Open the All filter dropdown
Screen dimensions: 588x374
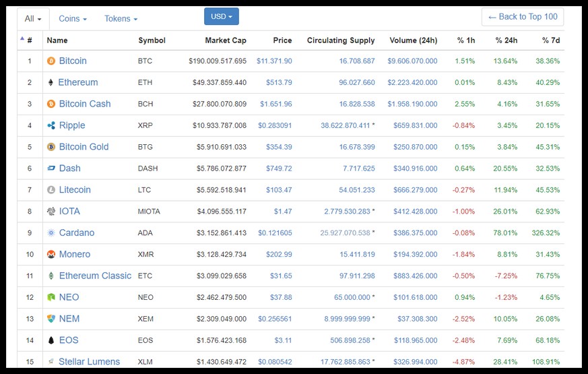coord(33,19)
